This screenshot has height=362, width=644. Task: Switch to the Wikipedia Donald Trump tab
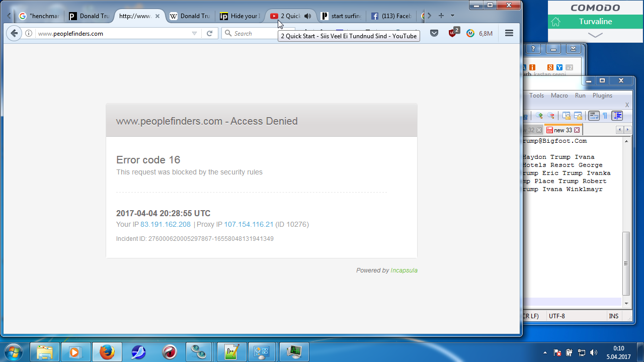pyautogui.click(x=190, y=16)
